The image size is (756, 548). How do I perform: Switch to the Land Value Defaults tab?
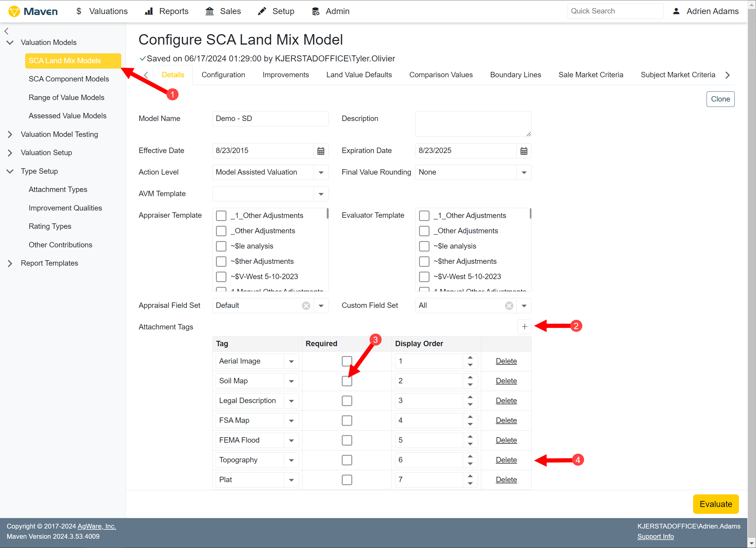(x=359, y=75)
